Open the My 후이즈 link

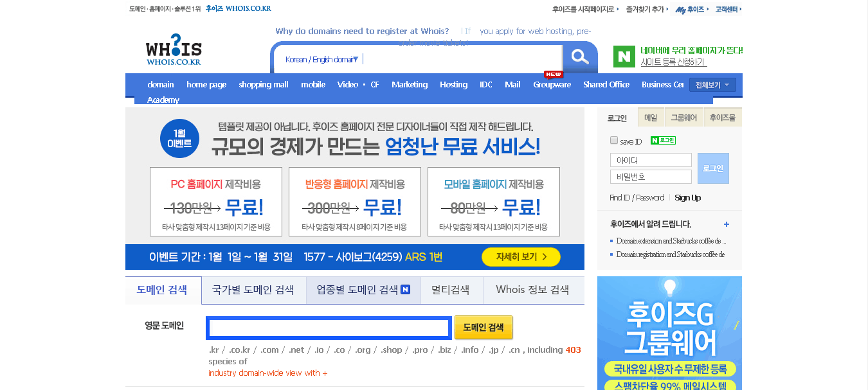click(692, 9)
